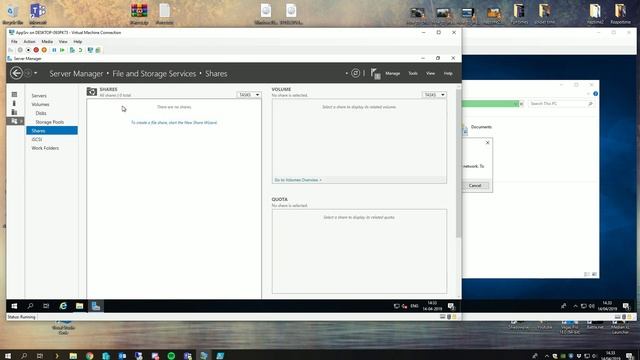640x360 pixels.
Task: Open the Action menu of VM Connection
Action: tap(29, 42)
